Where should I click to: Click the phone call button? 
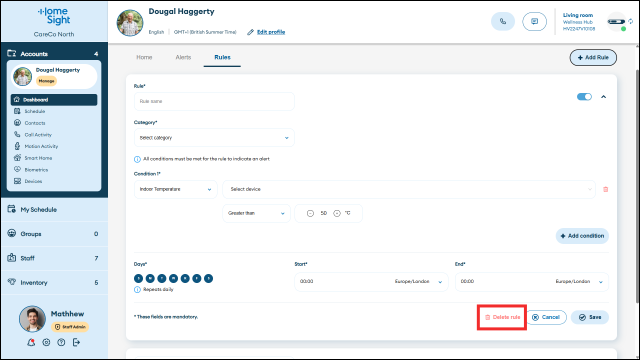click(503, 22)
